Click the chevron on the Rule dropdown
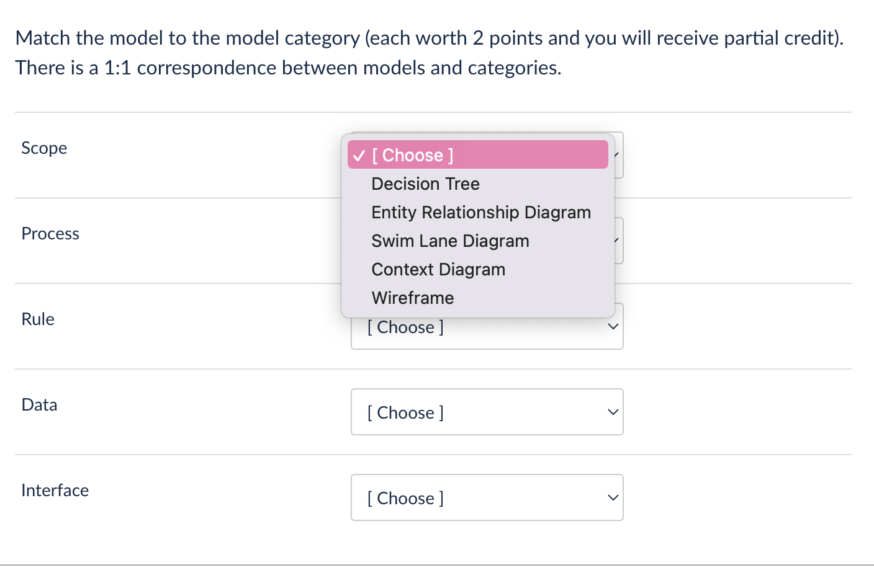 coord(613,326)
